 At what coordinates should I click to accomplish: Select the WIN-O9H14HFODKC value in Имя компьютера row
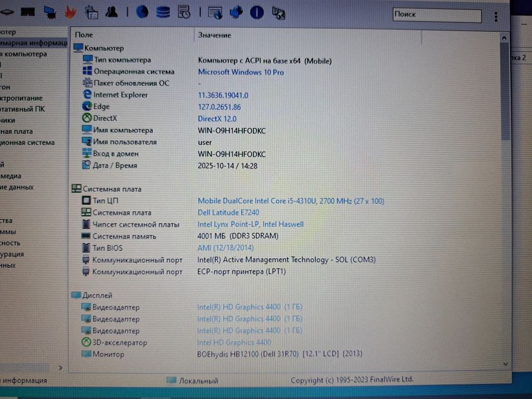click(x=232, y=131)
